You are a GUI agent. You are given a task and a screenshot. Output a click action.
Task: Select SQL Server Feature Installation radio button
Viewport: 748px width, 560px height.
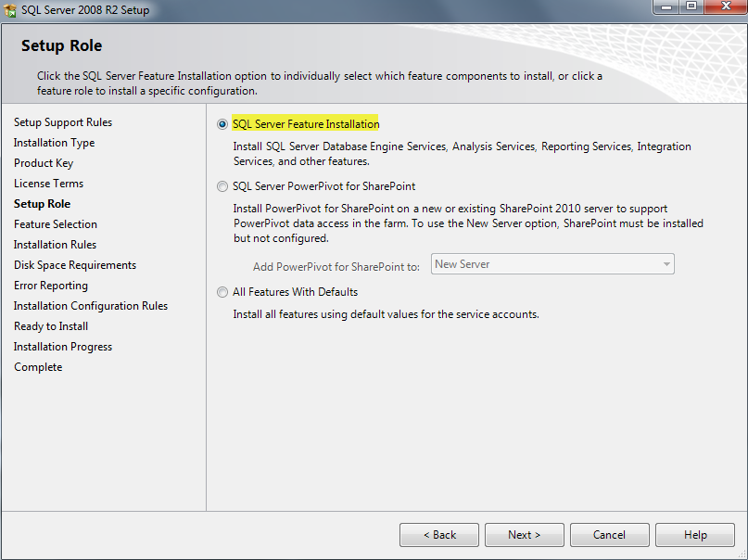(222, 124)
